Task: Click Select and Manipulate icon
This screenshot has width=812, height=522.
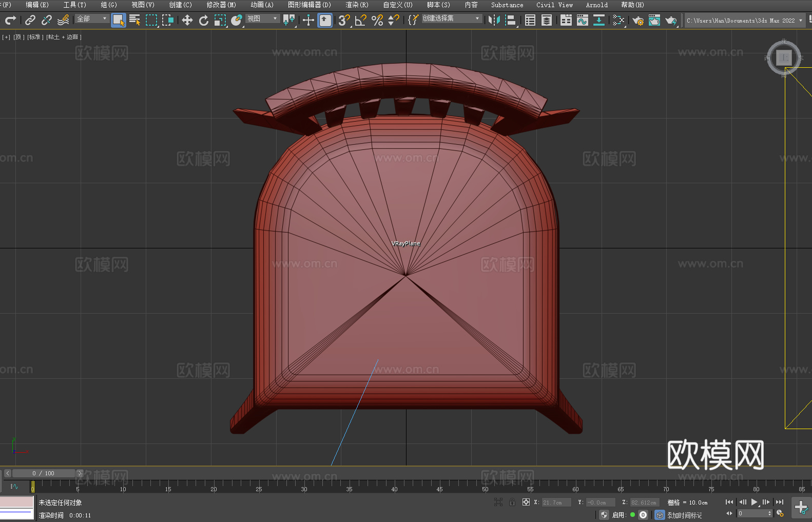Action: point(308,20)
